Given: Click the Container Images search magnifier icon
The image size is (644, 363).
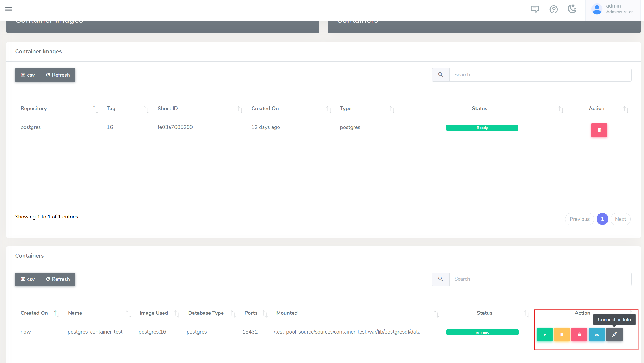Looking at the screenshot, I should tap(440, 75).
